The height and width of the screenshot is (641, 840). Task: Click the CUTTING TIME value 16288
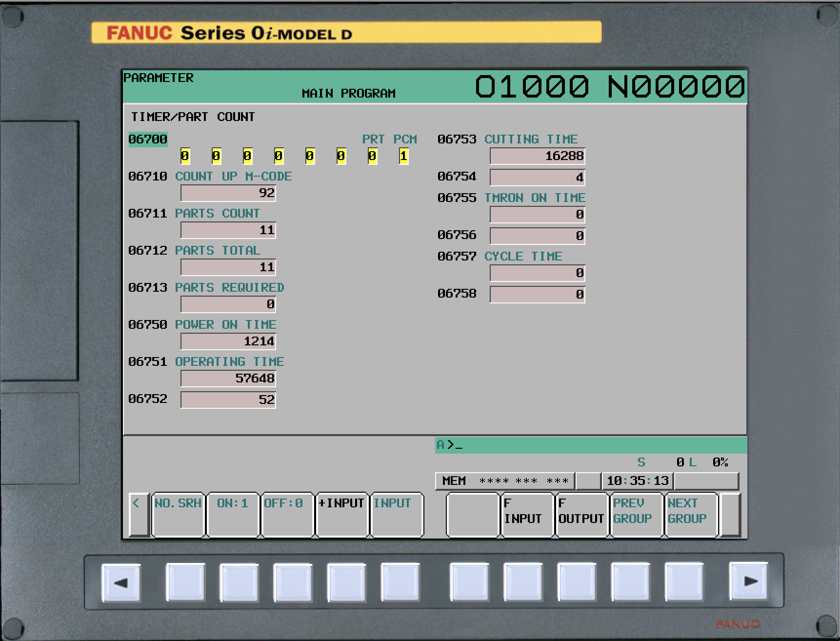[537, 156]
